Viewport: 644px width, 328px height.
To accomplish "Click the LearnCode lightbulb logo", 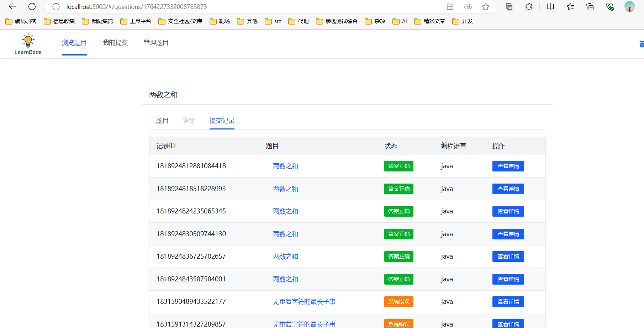I will (28, 44).
